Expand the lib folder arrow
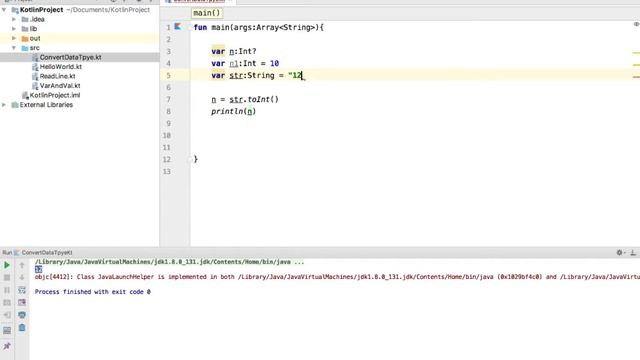This screenshot has height=360, width=640. pyautogui.click(x=14, y=29)
